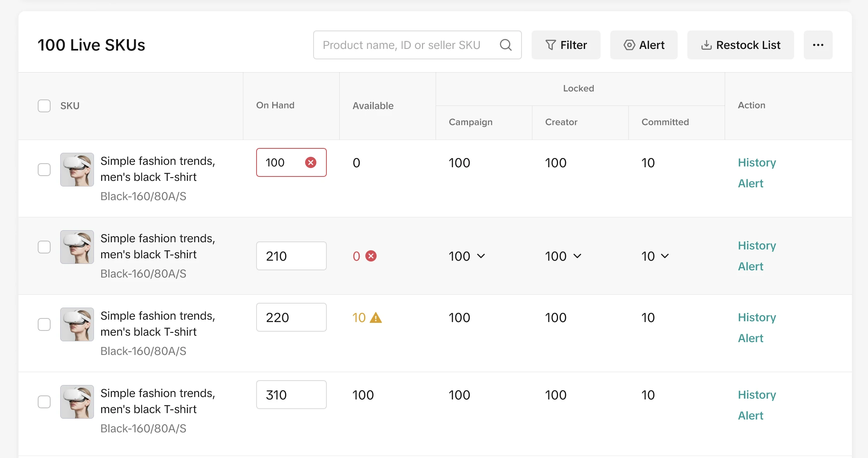Screen dimensions: 868x458
Task: Check the first row SKU checkbox
Action: (x=44, y=170)
